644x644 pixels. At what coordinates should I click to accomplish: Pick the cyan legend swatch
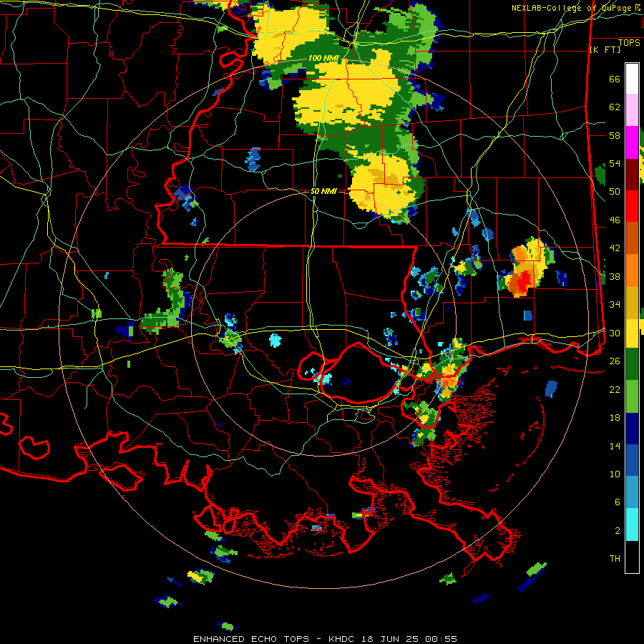click(632, 525)
